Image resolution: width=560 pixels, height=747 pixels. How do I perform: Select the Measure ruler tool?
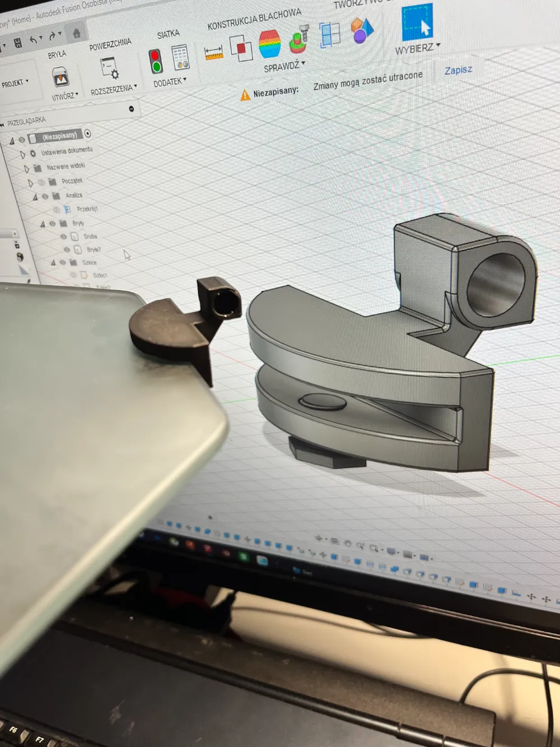(213, 53)
